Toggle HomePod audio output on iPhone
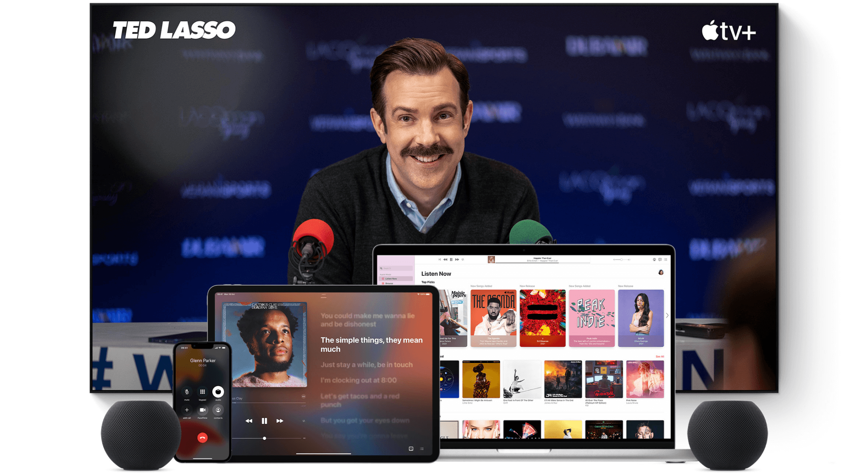 tap(218, 392)
